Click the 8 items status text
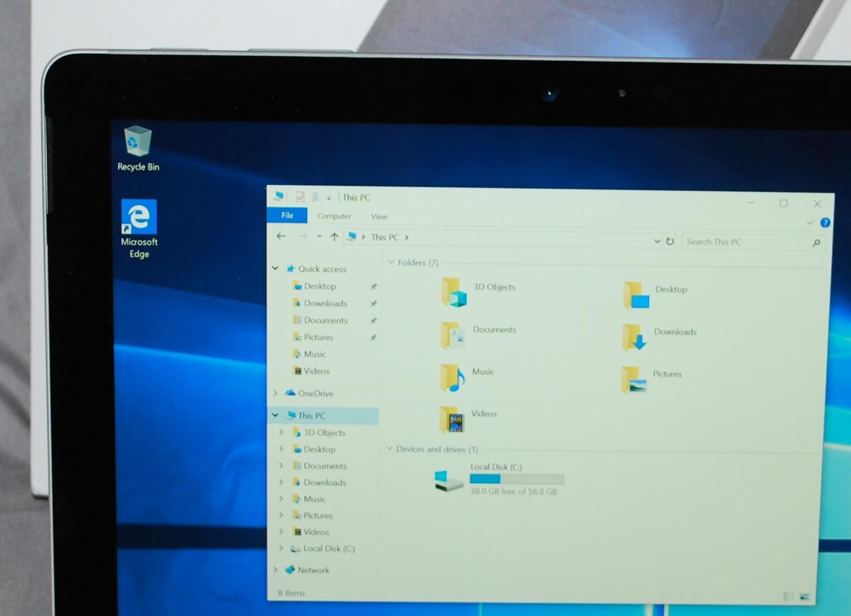 (291, 593)
